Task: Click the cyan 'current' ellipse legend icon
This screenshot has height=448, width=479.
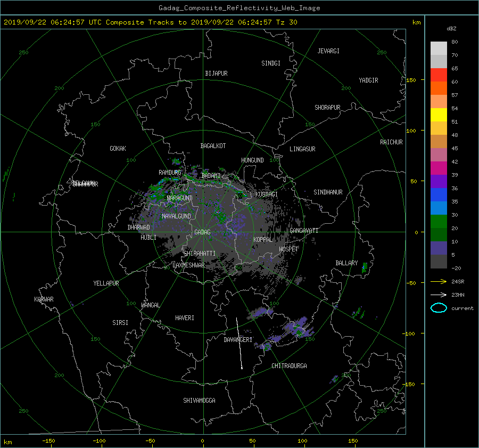Action: pyautogui.click(x=439, y=308)
